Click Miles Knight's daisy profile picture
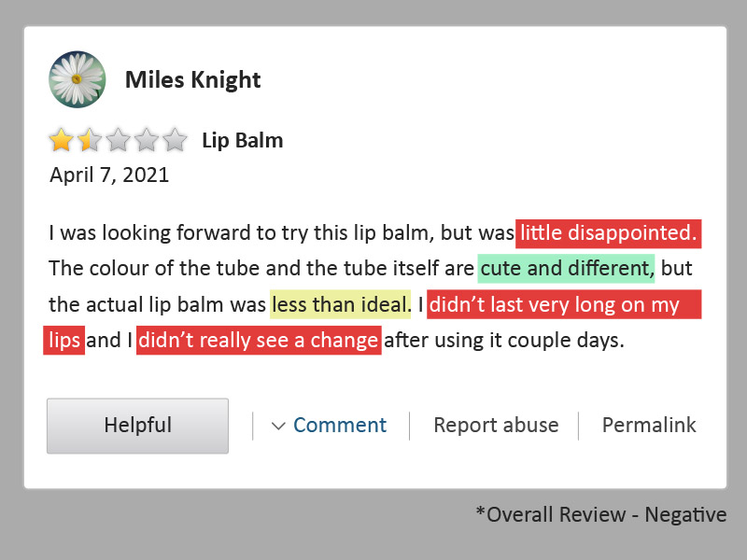Screen dimensions: 747x560 coord(76,79)
